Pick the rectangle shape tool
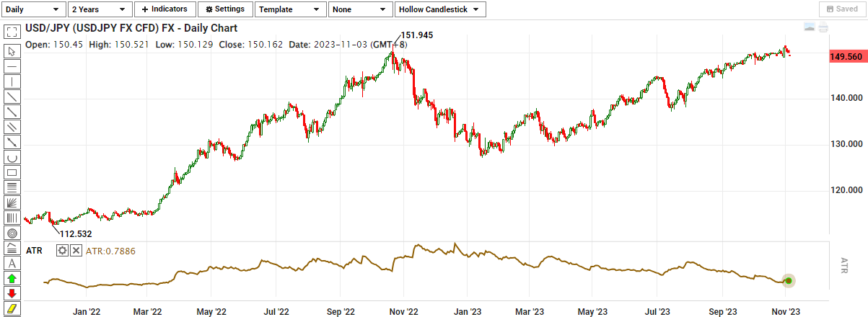868x317 pixels. 12,172
